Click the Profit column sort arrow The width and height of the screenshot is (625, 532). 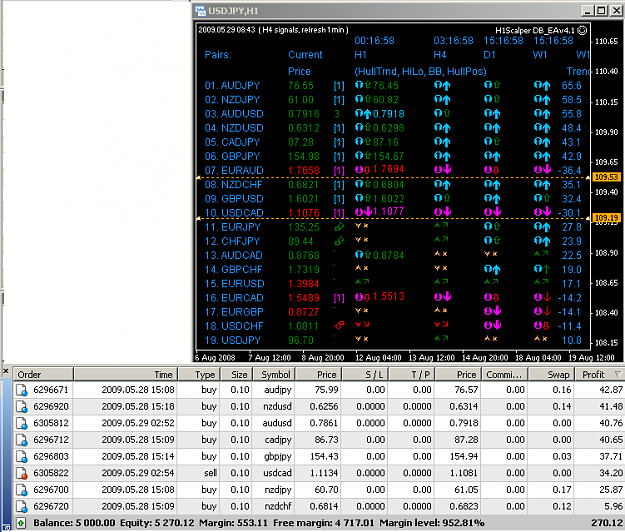point(618,374)
